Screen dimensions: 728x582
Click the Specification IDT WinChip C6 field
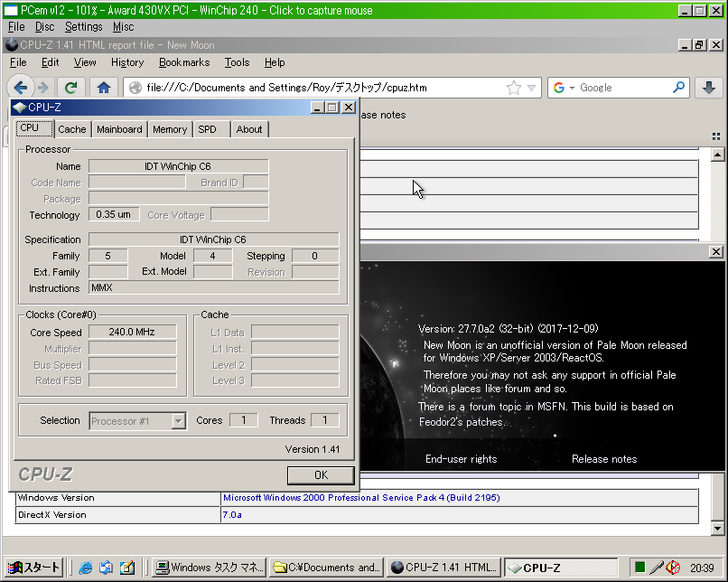(x=213, y=239)
